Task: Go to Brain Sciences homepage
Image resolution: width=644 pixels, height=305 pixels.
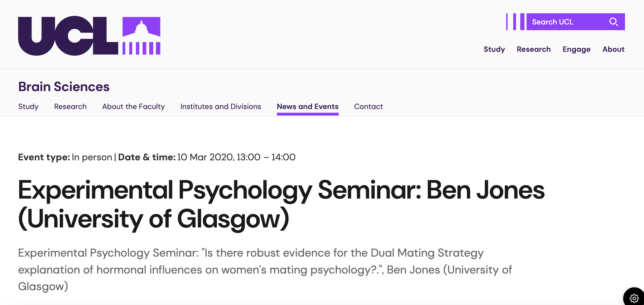Action: pyautogui.click(x=64, y=87)
